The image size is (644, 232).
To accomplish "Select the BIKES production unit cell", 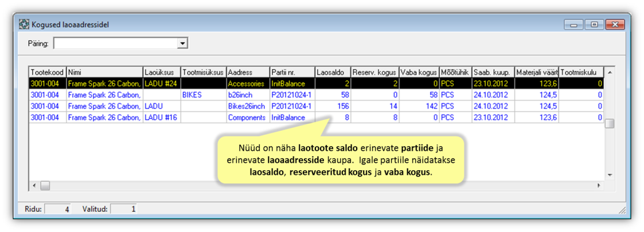I will point(204,95).
